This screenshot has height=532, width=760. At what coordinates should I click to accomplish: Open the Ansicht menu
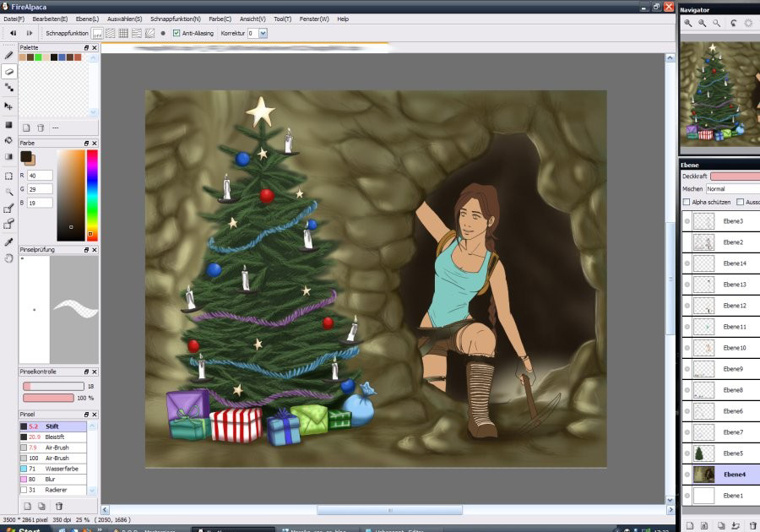[252, 19]
